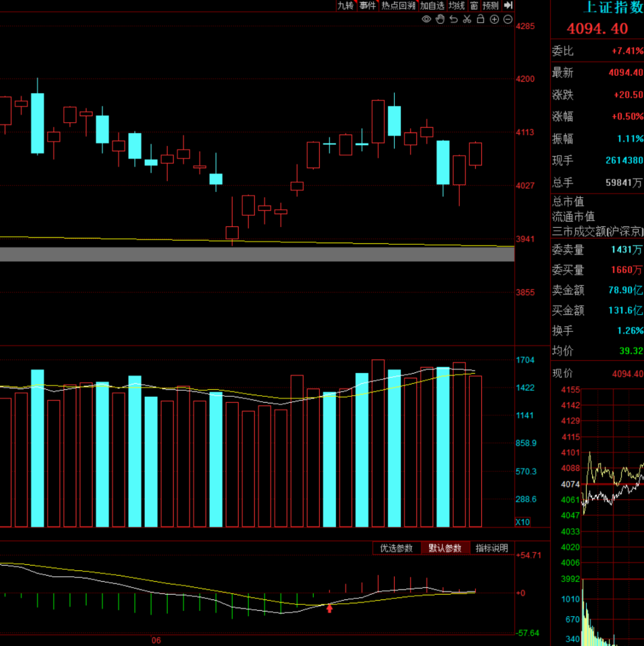Toggle the eye visibility icon in chart toolbar
Image resolution: width=644 pixels, height=646 pixels.
(426, 19)
